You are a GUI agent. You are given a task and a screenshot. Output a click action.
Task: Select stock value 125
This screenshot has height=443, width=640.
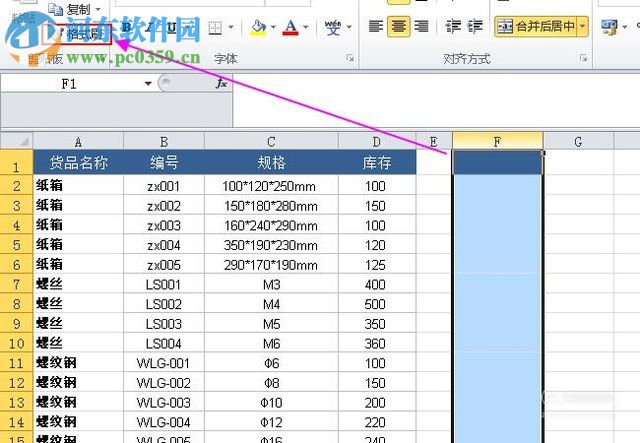(377, 264)
